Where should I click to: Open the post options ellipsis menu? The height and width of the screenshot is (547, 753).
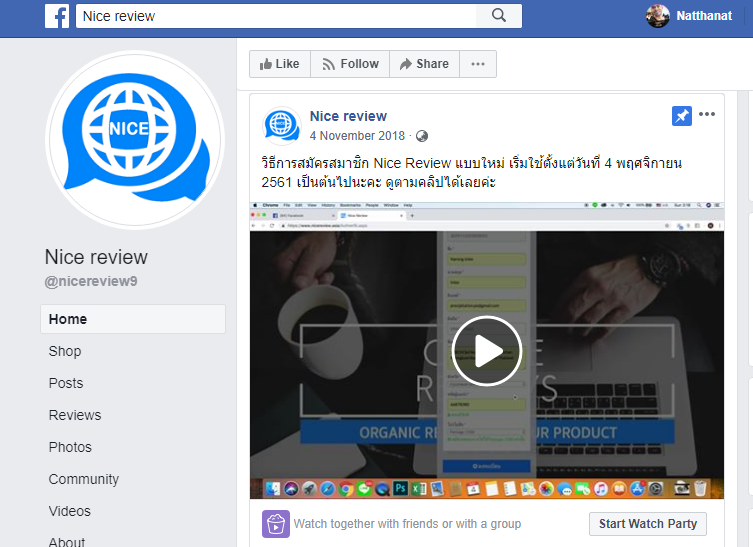point(707,114)
